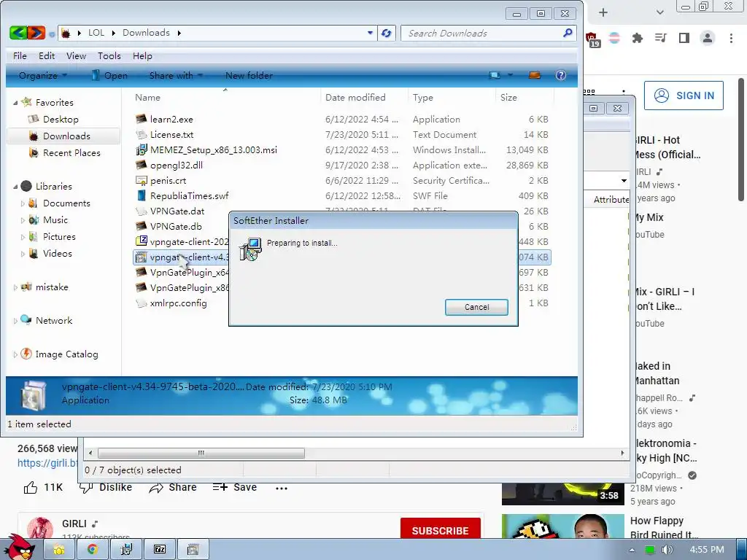Select Image Catalog in the navigation pane
Viewport: 747px width, 560px height.
(x=66, y=354)
